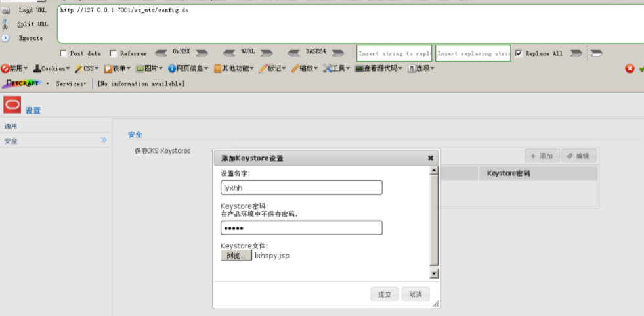The height and width of the screenshot is (316, 644).
Task: Select the 安全 sidebar item
Action: [55, 141]
